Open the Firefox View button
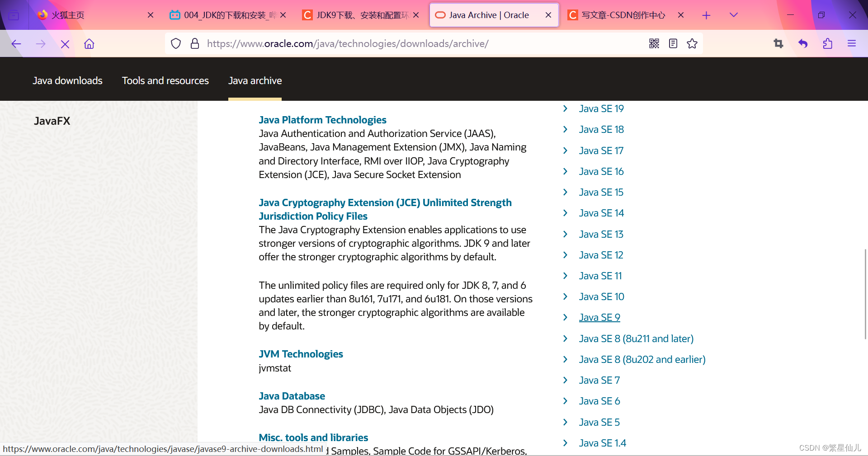 click(14, 15)
